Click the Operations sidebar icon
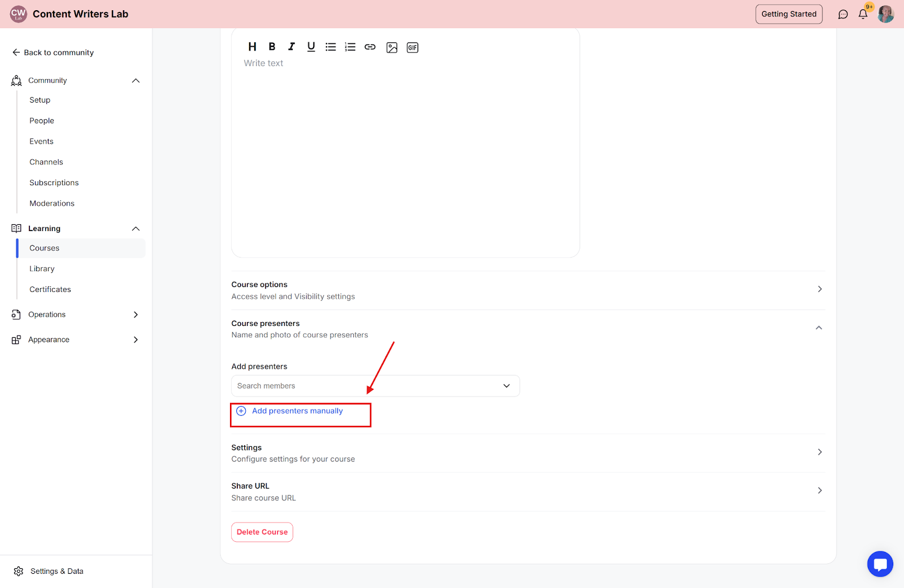Screen dimensions: 904x588 point(16,315)
